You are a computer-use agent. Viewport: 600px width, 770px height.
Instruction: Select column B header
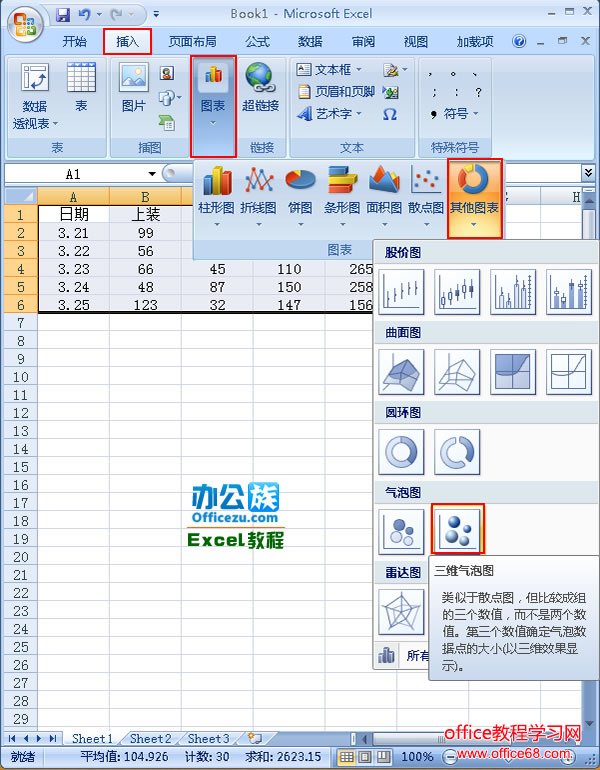click(145, 196)
